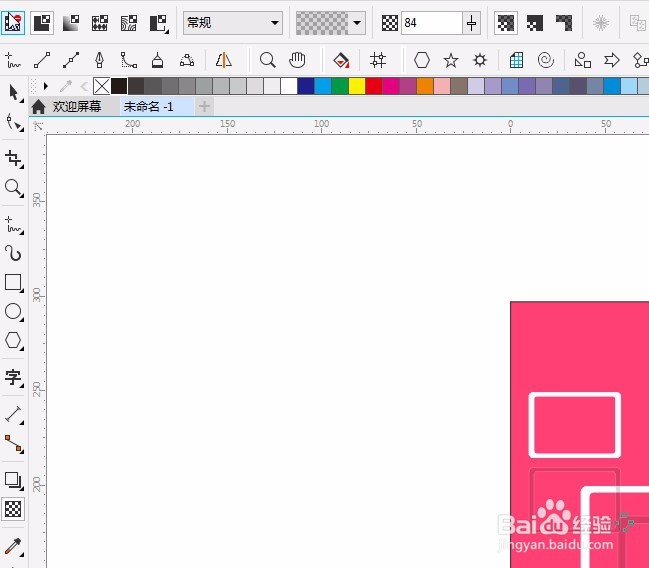Choose Fountain transparency type

click(x=71, y=23)
